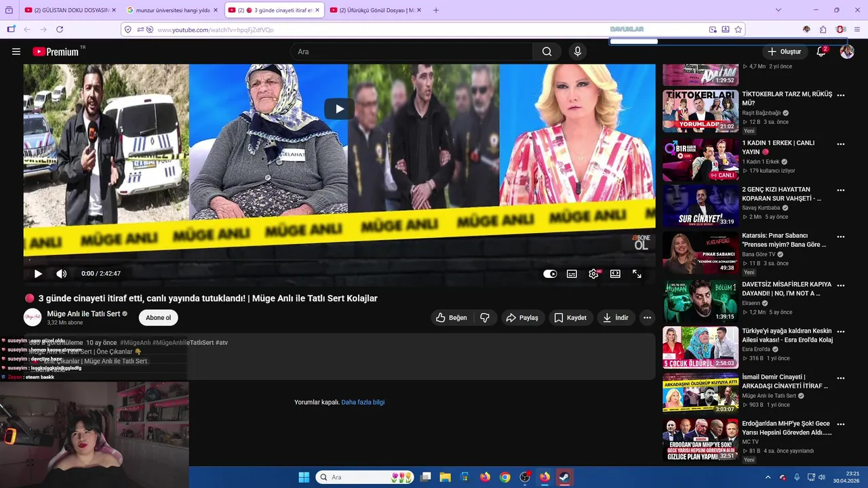The height and width of the screenshot is (488, 868).
Task: Open more actions menu beside İndir
Action: (647, 317)
